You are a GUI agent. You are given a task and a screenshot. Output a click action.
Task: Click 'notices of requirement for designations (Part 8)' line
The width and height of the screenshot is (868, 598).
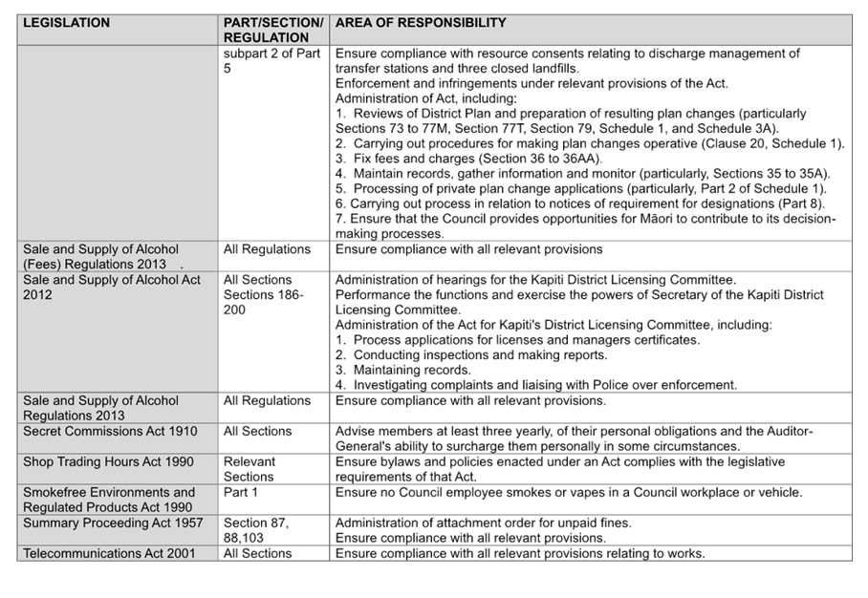580,203
